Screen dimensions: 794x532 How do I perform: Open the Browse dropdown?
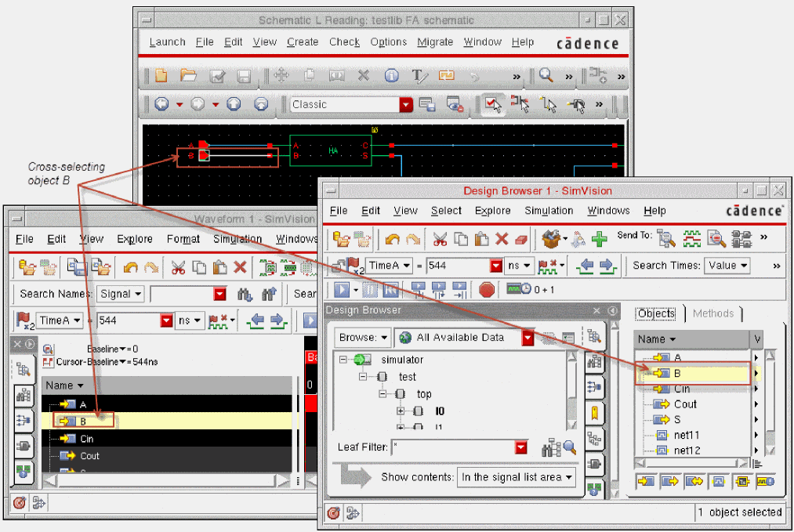click(x=362, y=338)
